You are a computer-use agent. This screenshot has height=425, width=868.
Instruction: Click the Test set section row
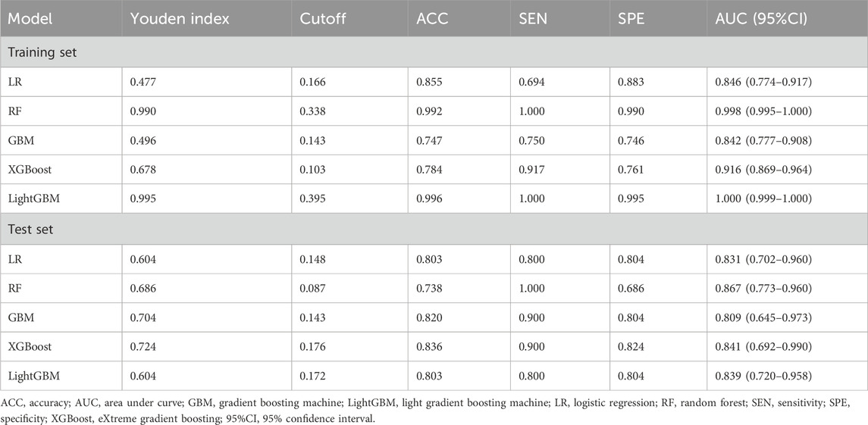point(434,229)
